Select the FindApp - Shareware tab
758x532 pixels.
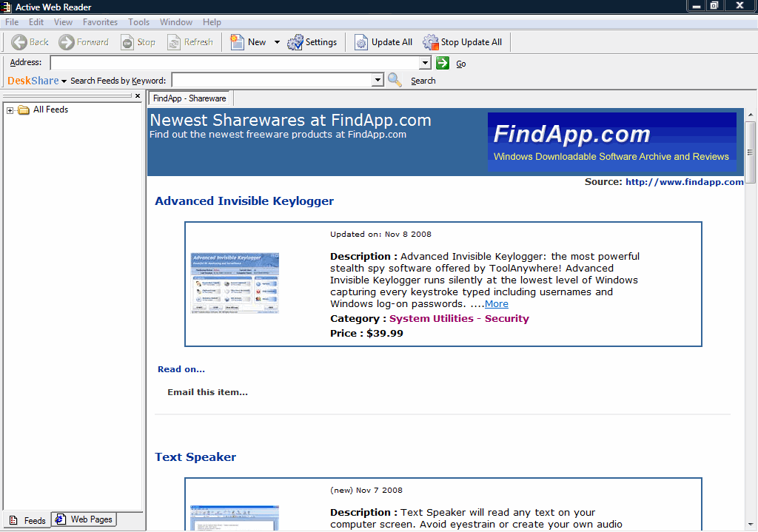point(189,98)
